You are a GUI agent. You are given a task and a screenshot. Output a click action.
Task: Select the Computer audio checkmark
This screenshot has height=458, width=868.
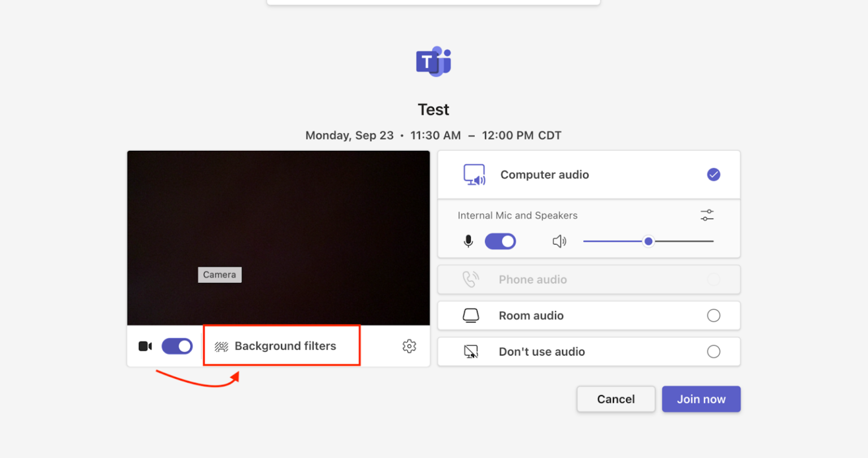pos(713,175)
